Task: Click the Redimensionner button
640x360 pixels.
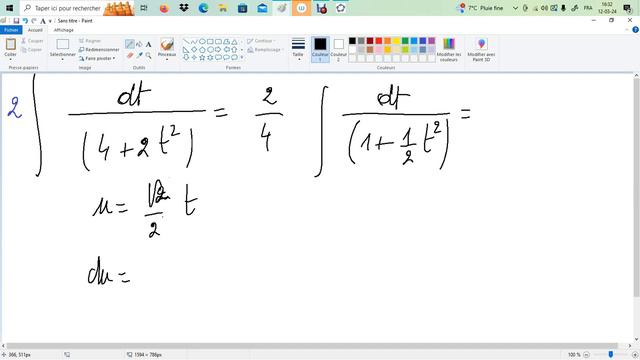Action: [x=99, y=49]
